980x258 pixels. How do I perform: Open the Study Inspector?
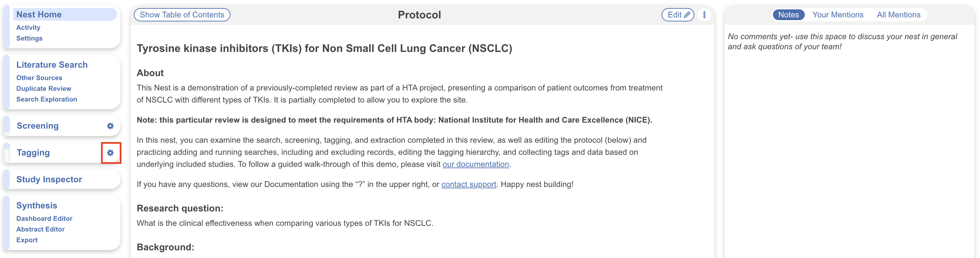(49, 180)
